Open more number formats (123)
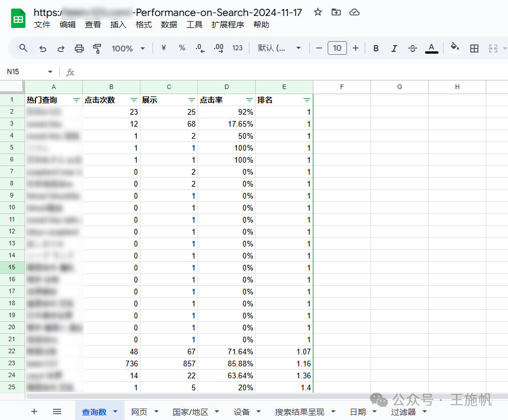The image size is (508, 420). [237, 48]
